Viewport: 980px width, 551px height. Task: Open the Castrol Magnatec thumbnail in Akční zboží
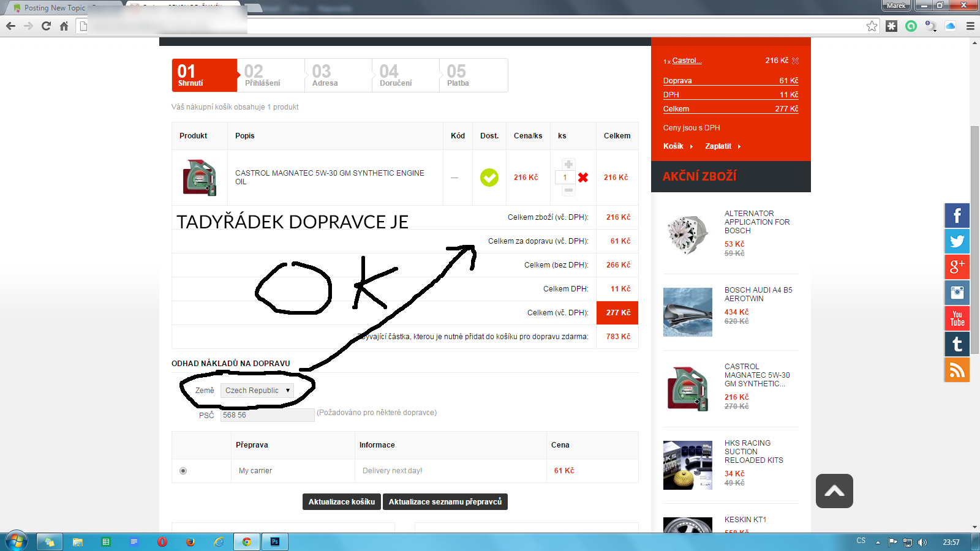pyautogui.click(x=688, y=389)
